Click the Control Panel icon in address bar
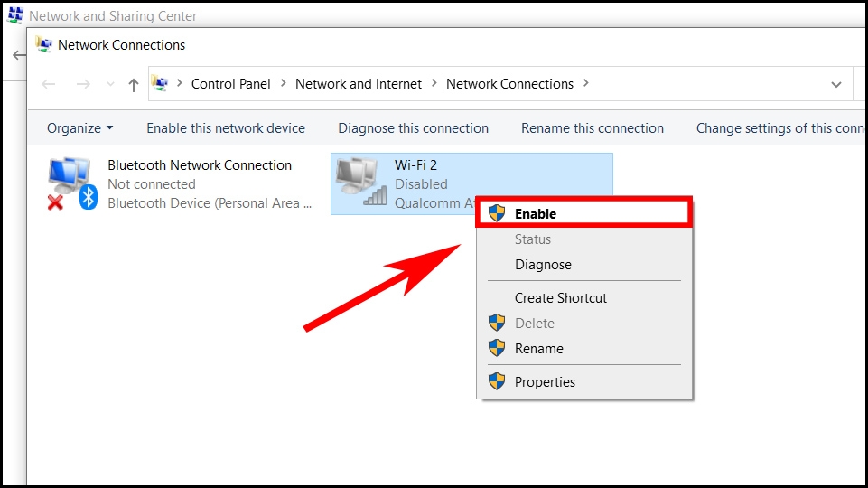 pos(160,83)
